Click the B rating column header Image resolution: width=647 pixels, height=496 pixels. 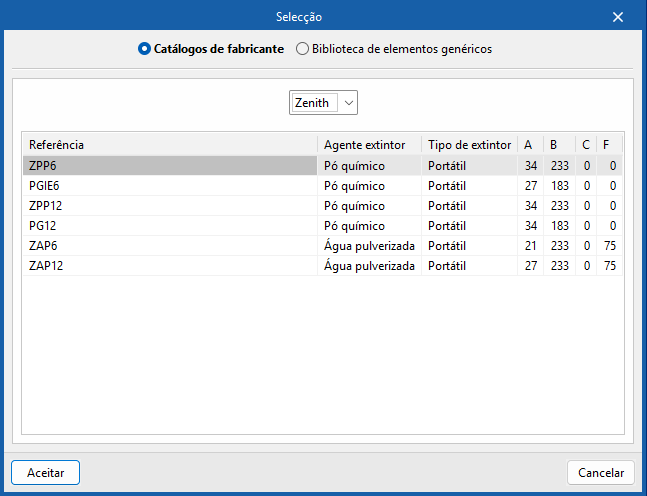point(558,144)
